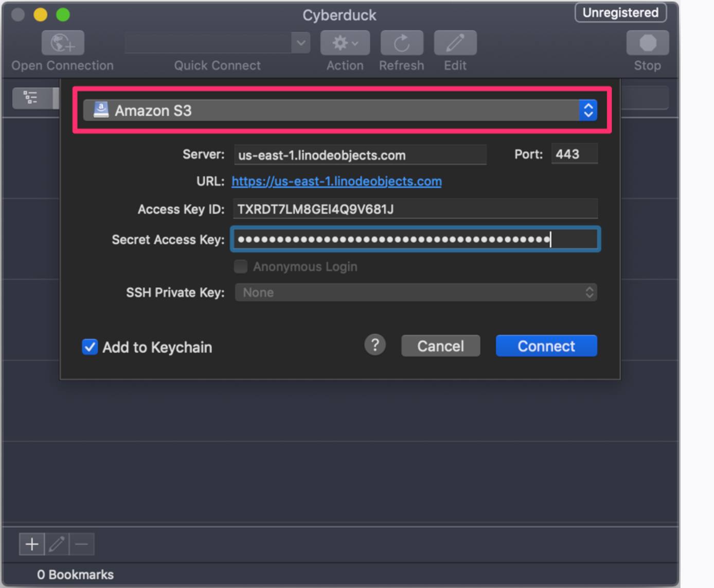Edit a bookmark with the pencil icon

click(x=57, y=544)
